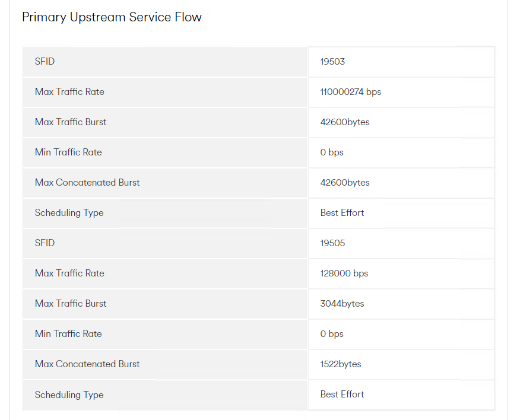Click the first Max Traffic Burst label
517x420 pixels.
71,122
